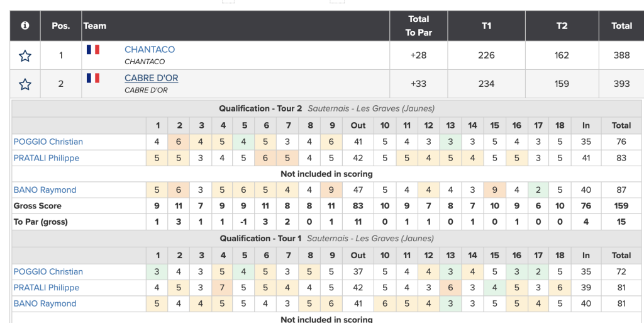Collapse the CABRE D'OR team details
This screenshot has width=644, height=323.
click(x=151, y=78)
